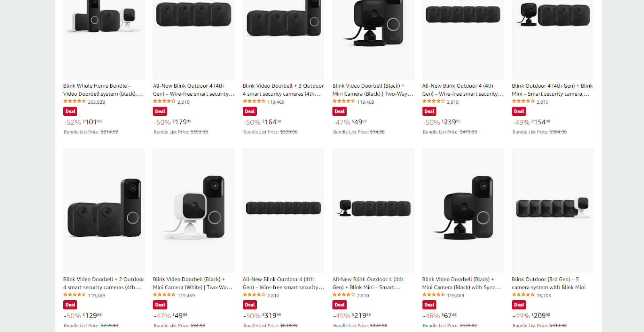Click Deal badge on $239.99 bundle

[429, 111]
